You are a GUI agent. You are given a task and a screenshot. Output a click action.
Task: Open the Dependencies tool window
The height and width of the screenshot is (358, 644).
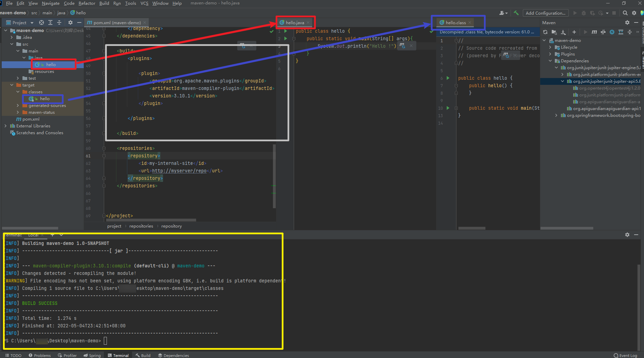pyautogui.click(x=174, y=355)
